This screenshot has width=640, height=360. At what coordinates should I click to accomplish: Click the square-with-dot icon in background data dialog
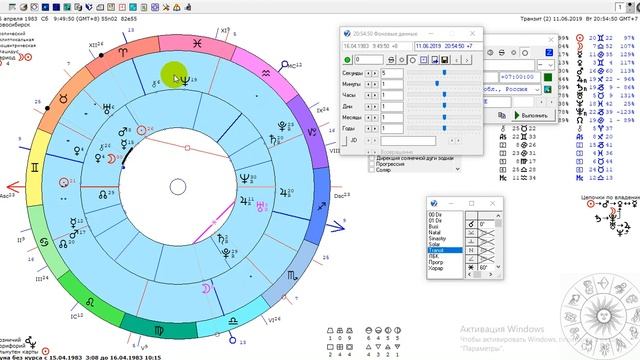424,60
